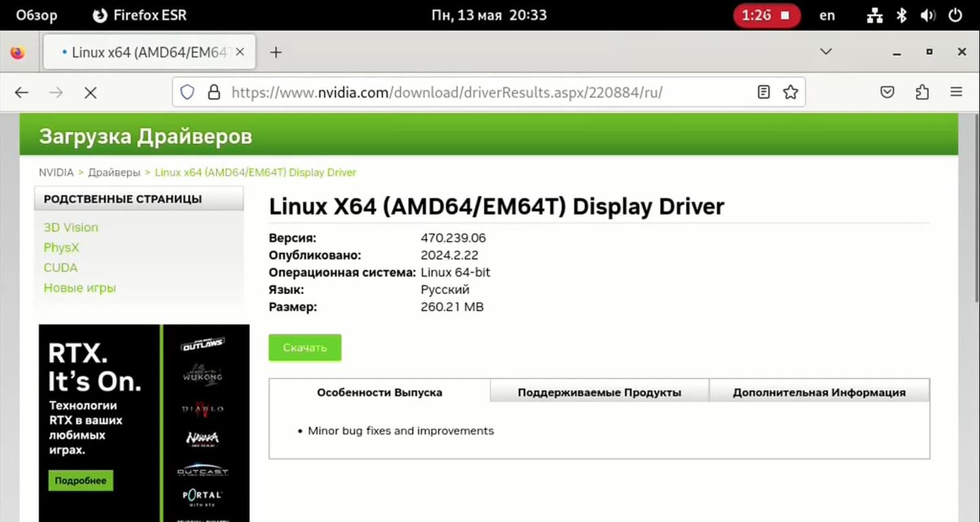980x522 pixels.
Task: Open the network status icon in top bar
Action: click(x=874, y=15)
